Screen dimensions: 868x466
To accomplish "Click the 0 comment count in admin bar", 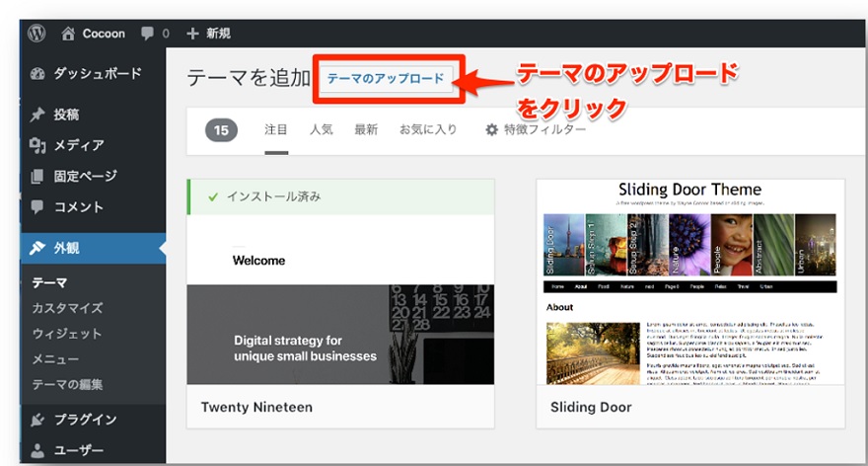I will 166,34.
